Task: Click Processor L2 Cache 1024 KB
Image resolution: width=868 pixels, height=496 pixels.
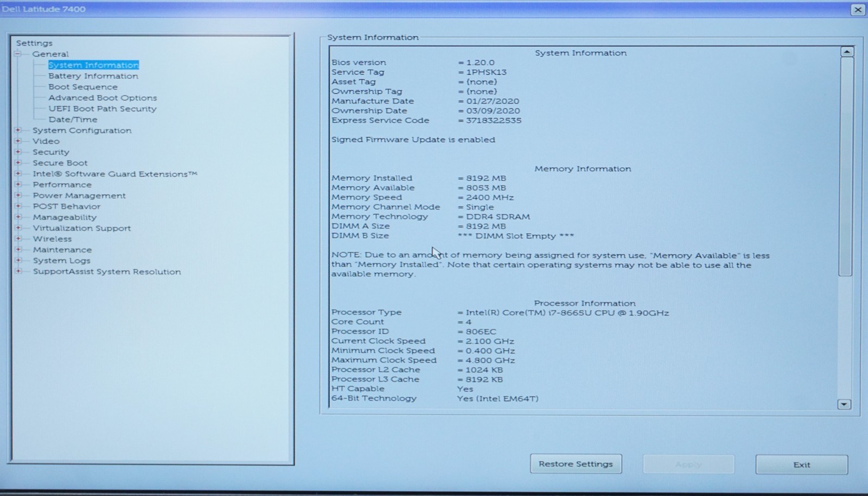Action: point(484,370)
